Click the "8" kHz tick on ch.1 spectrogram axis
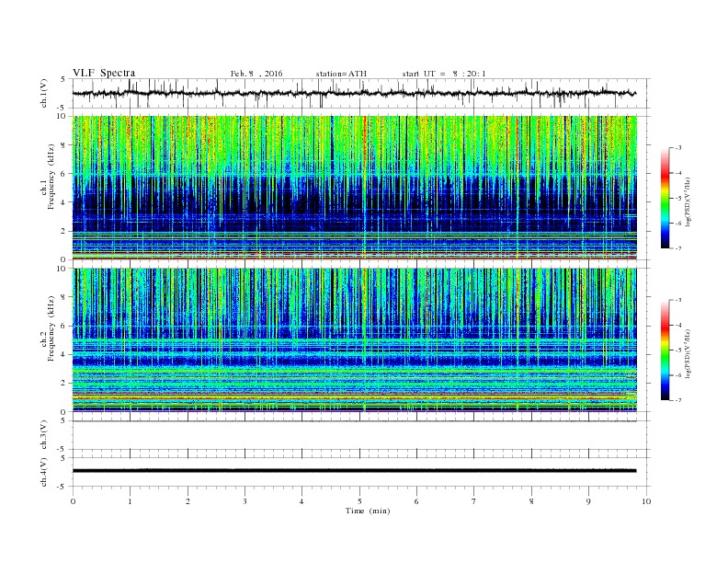The width and height of the screenshot is (728, 563). [x=63, y=145]
